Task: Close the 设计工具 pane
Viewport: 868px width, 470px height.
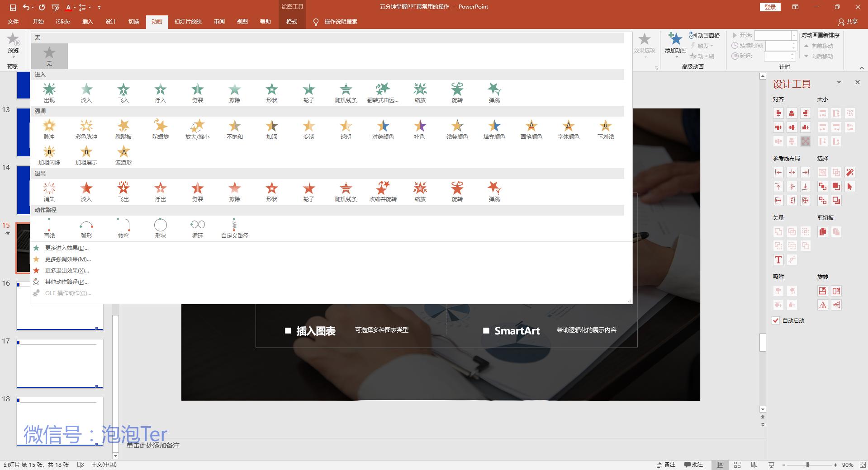Action: click(858, 82)
